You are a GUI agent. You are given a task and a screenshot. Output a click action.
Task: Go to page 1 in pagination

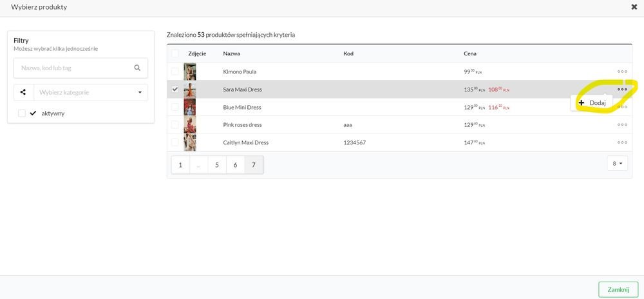(x=180, y=165)
